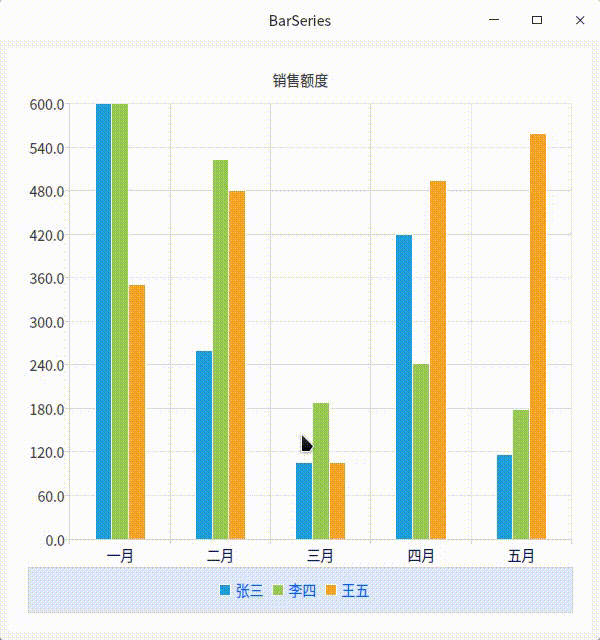
Task: Click the green 李四 bar for 四月
Action: pyautogui.click(x=421, y=451)
